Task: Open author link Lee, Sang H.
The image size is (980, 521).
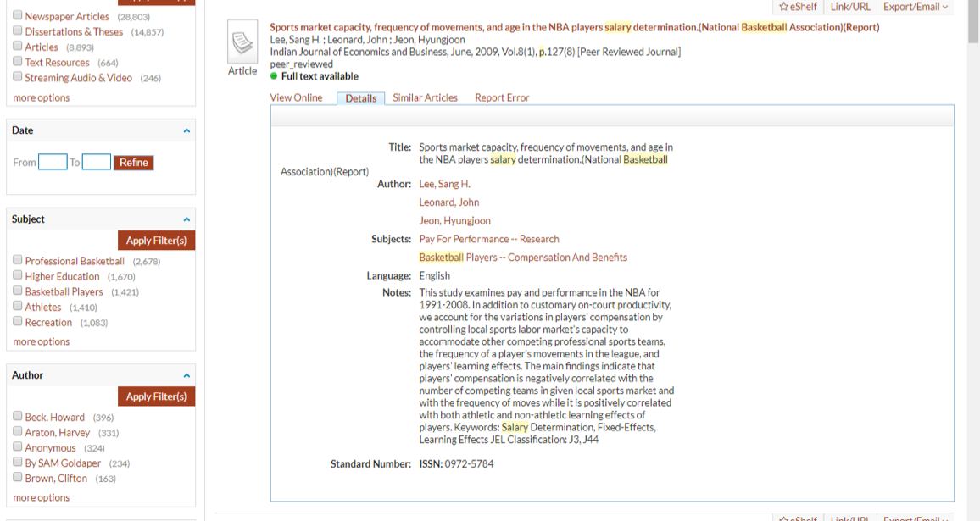Action: click(x=444, y=184)
